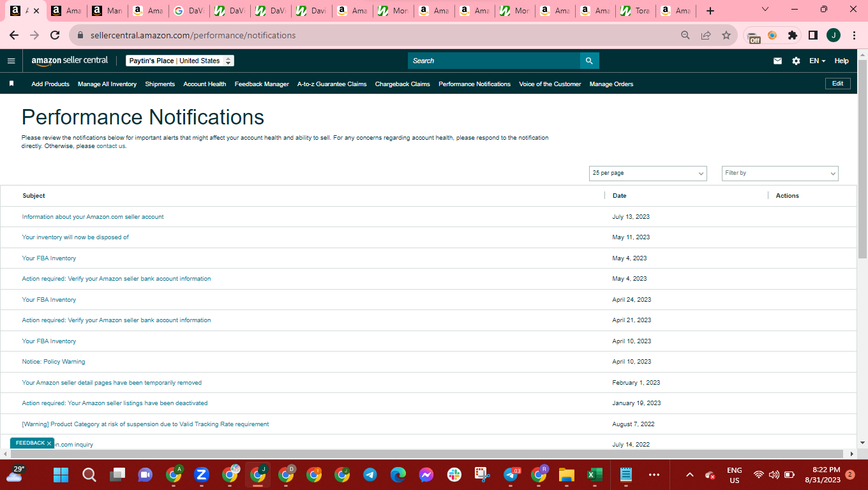868x490 pixels.
Task: Expand the 25 per page dropdown
Action: (x=648, y=173)
